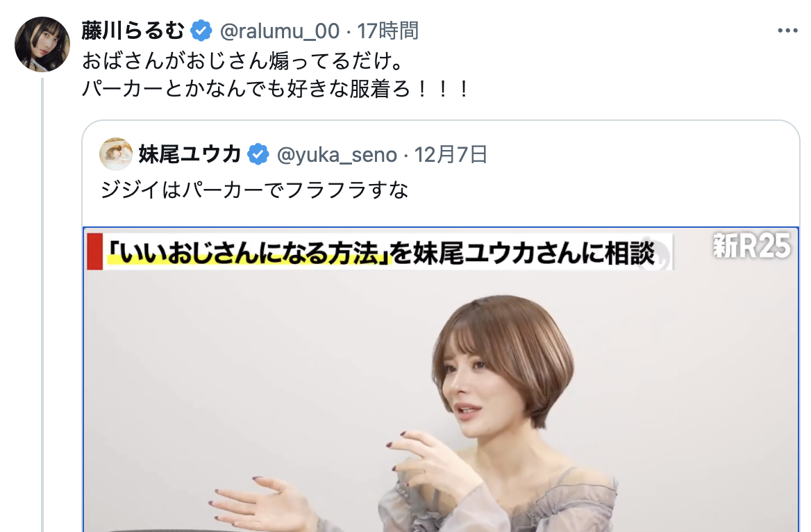Open the quoted tweet via the 12月7日 date

[451, 155]
